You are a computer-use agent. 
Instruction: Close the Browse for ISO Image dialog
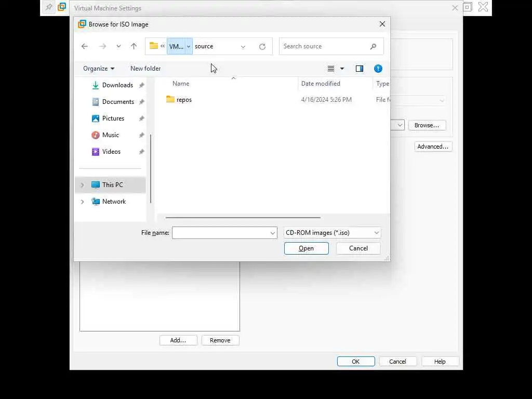tap(382, 24)
